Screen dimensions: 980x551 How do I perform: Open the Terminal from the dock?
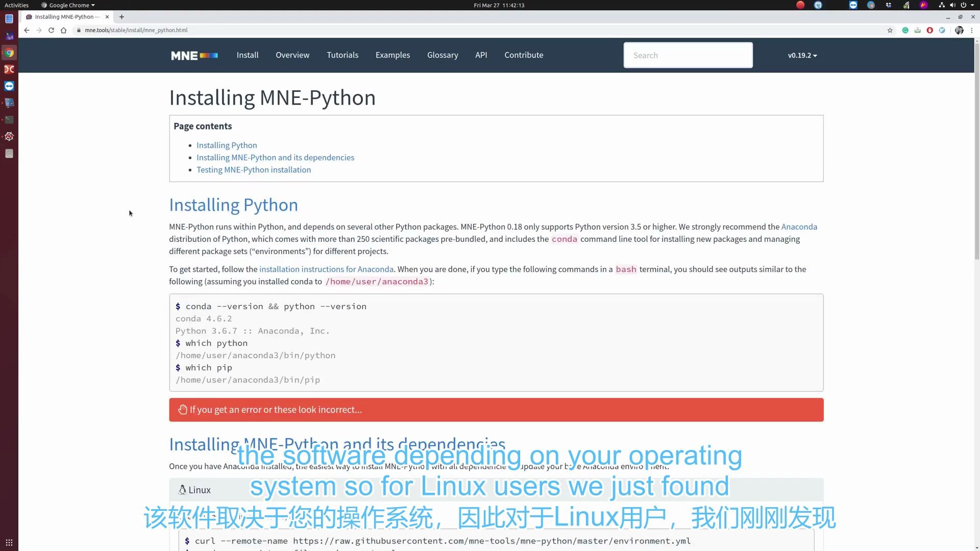pos(9,119)
